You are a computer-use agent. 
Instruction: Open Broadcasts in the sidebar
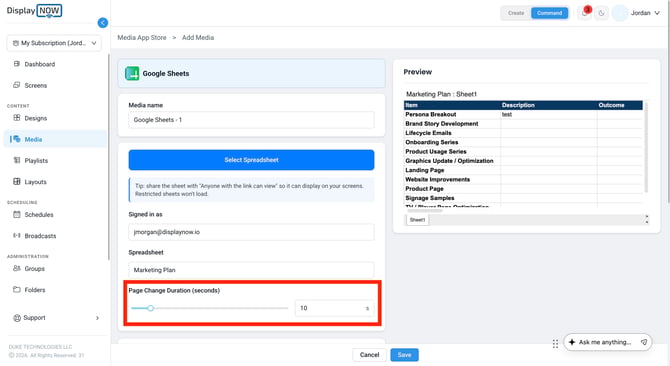click(x=40, y=236)
